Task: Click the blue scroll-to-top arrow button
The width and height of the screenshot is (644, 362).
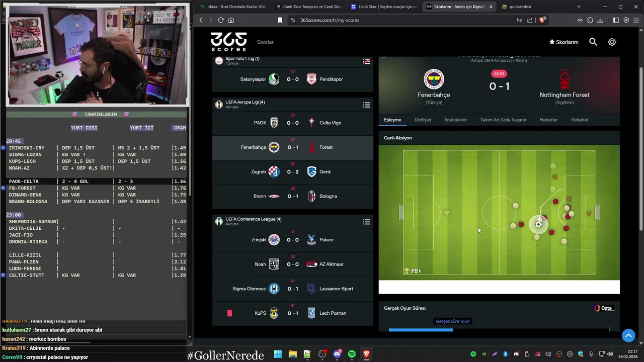Action: coord(628,335)
